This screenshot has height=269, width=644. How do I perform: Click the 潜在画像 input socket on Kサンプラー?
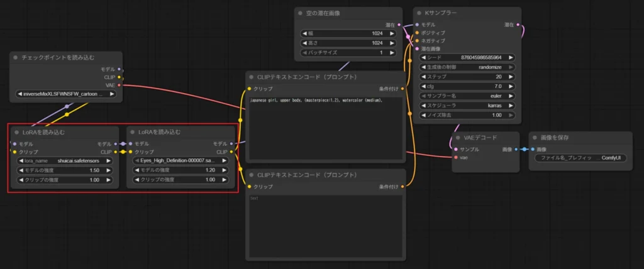tap(418, 48)
